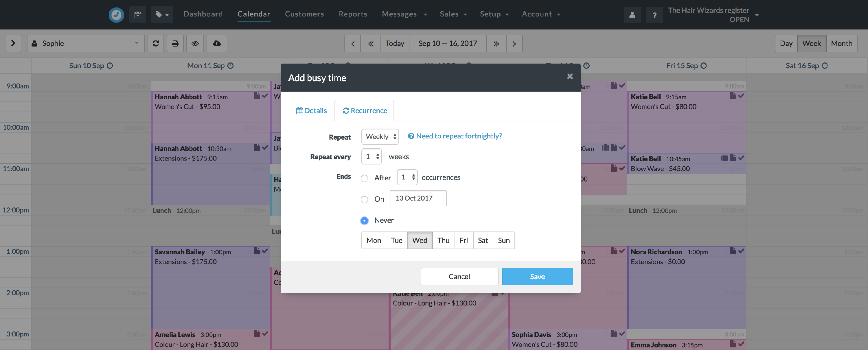
Task: Click the tag services icon in toolbar
Action: pos(162,14)
